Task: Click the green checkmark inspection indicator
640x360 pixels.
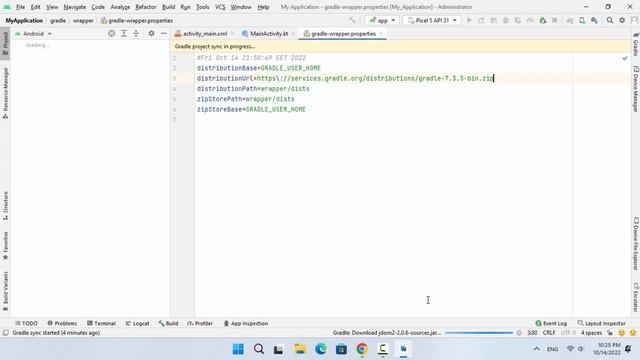Action: [625, 58]
